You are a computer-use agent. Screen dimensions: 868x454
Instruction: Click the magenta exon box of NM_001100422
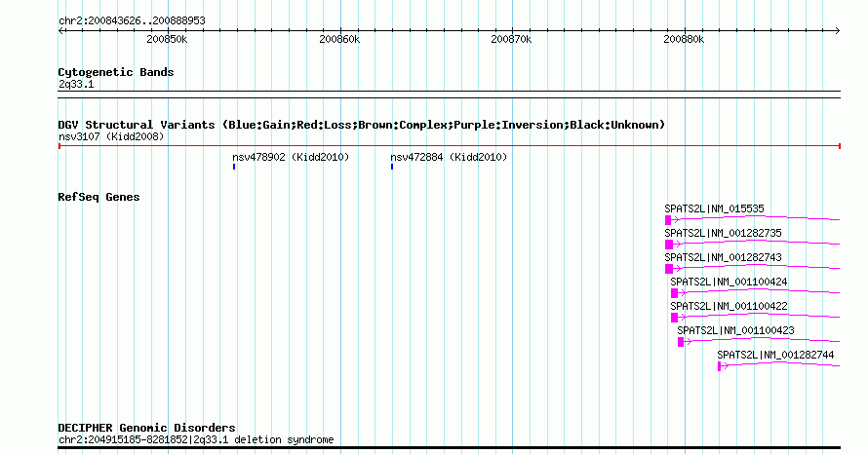[674, 318]
